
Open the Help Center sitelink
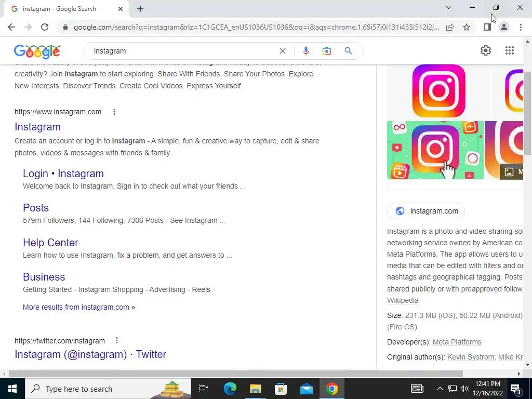point(50,243)
